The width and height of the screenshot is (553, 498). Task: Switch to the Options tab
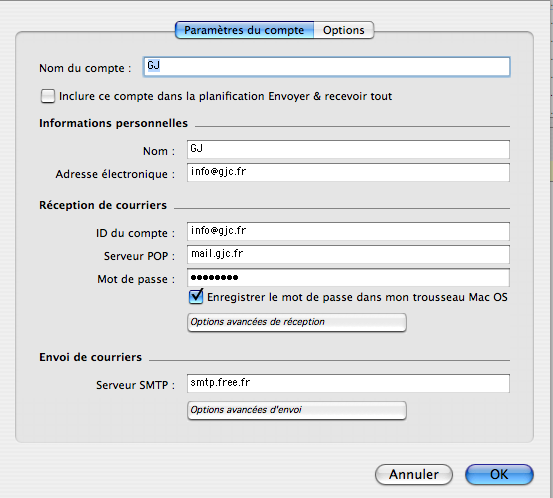click(x=344, y=30)
